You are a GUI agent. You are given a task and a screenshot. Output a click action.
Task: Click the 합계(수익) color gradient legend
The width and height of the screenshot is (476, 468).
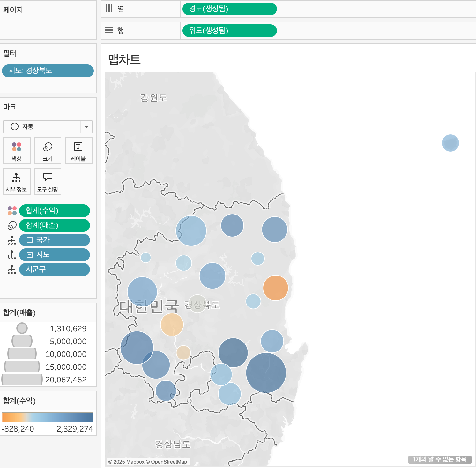pyautogui.click(x=48, y=417)
